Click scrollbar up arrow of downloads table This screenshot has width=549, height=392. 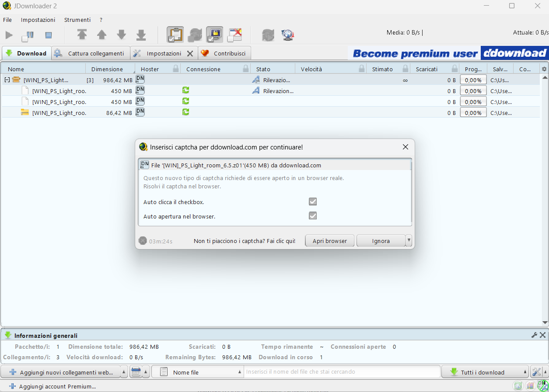point(545,77)
